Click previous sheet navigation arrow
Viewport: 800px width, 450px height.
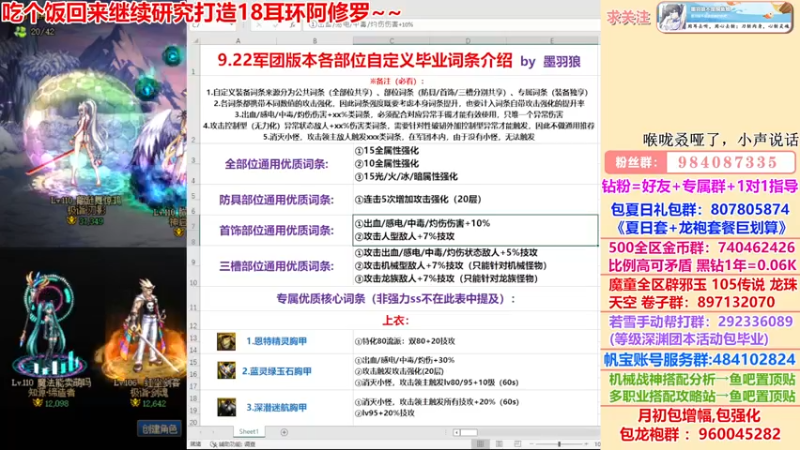click(200, 432)
